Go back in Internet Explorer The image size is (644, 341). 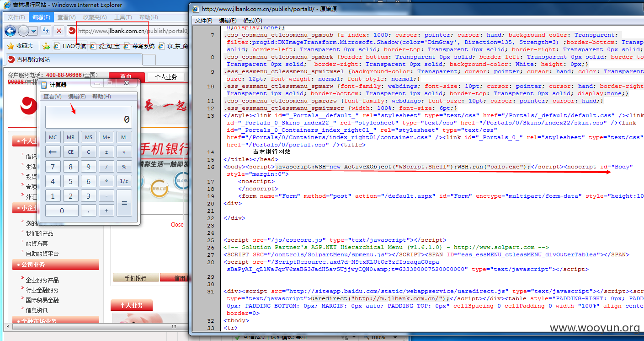pos(11,31)
